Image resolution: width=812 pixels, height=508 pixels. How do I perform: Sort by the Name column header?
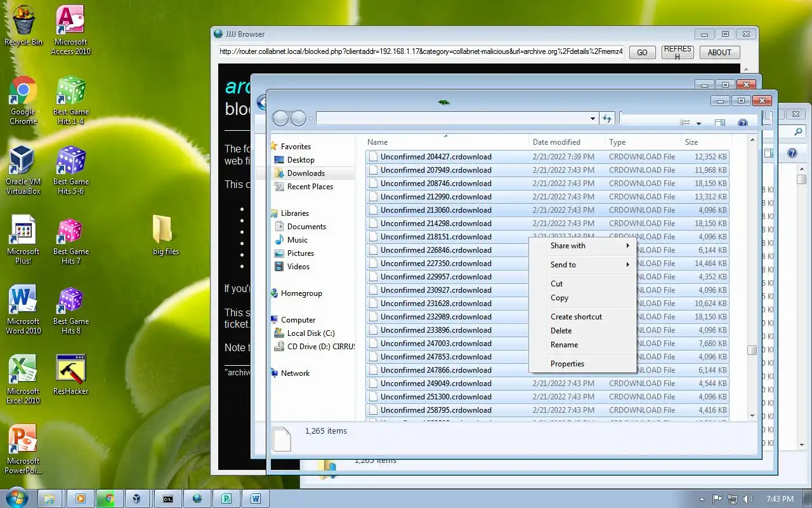(447, 142)
